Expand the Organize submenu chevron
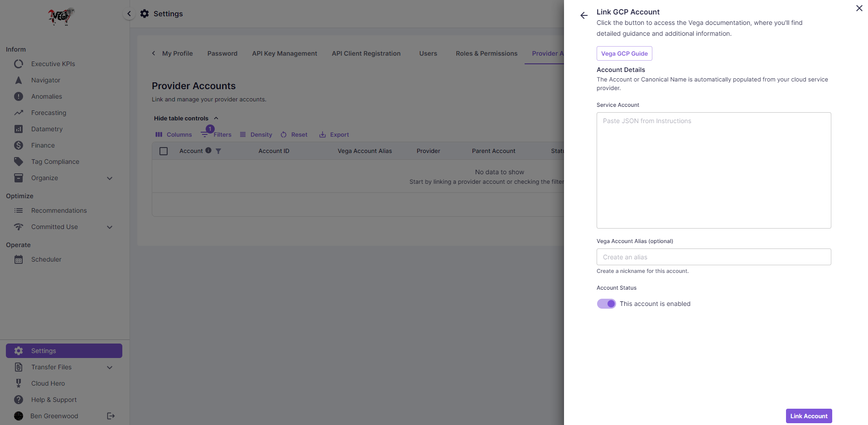Image resolution: width=868 pixels, height=425 pixels. click(x=110, y=178)
